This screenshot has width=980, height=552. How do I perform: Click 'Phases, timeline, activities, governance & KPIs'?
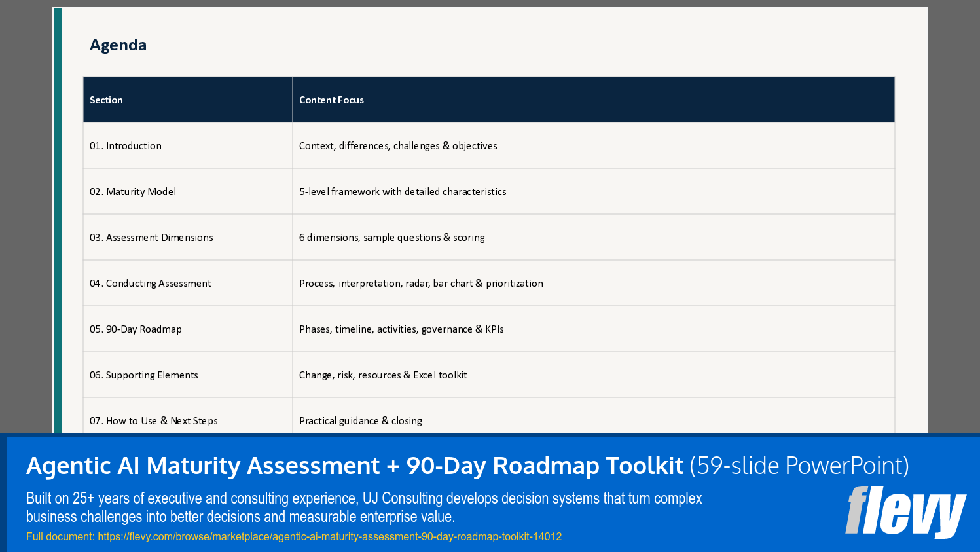[401, 329]
